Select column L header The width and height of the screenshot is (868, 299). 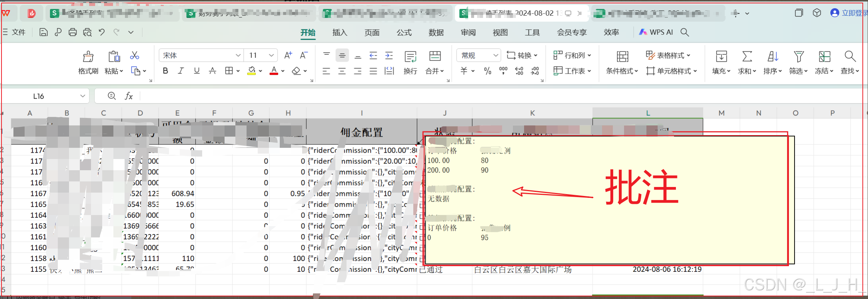(x=648, y=113)
